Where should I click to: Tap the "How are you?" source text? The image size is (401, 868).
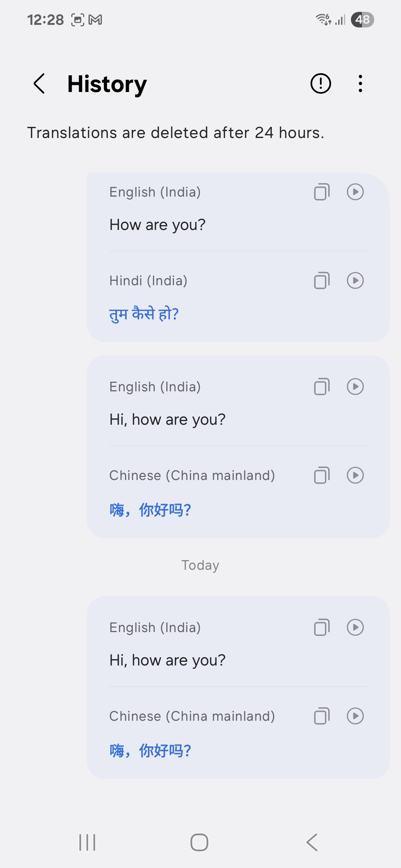157,225
